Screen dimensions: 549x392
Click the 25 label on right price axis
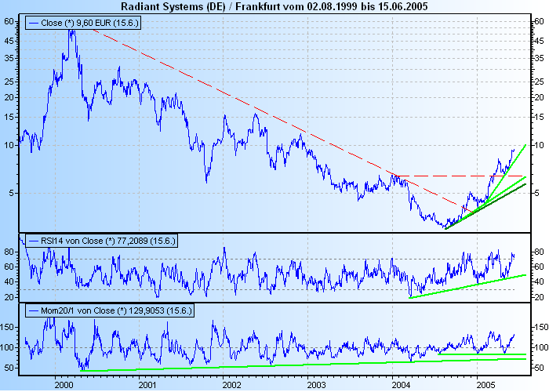pos(540,82)
